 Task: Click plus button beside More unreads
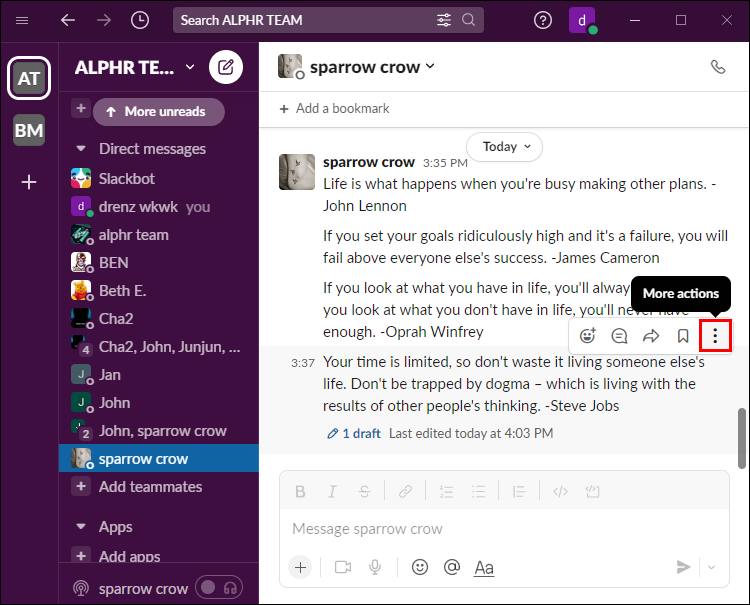(x=81, y=108)
